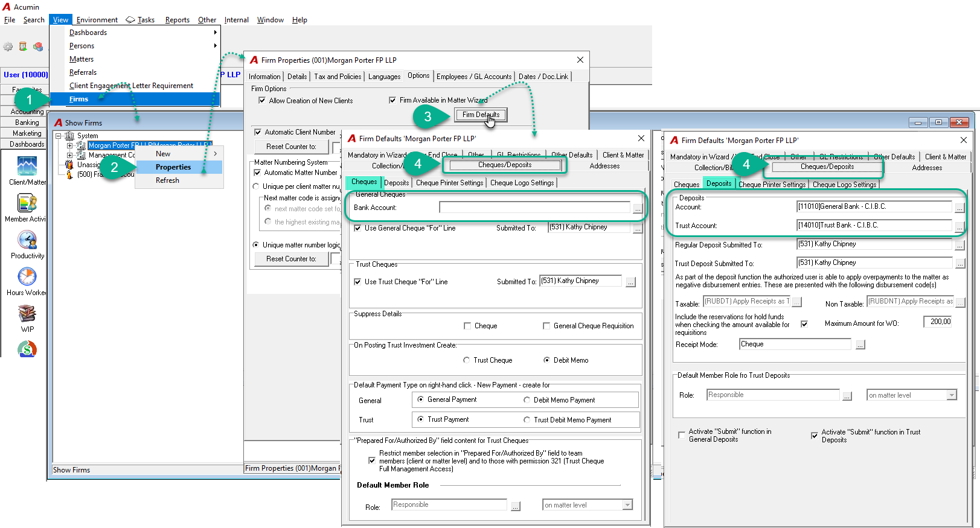Image resolution: width=980 pixels, height=528 pixels.
Task: Click the hourglass timer toolbar icon
Action: click(x=23, y=46)
